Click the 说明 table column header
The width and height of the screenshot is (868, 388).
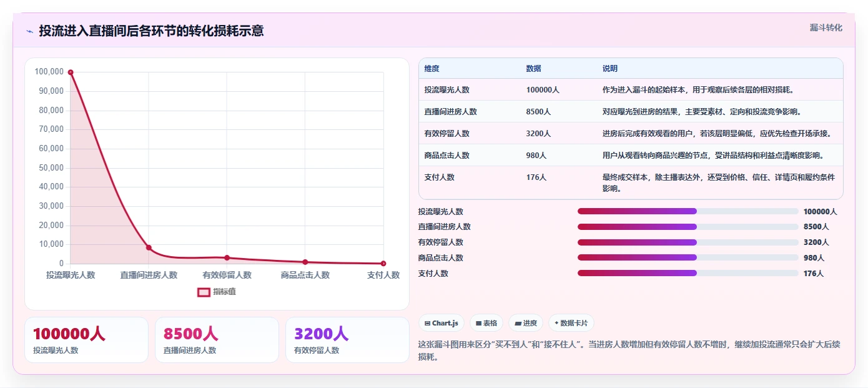tap(609, 68)
